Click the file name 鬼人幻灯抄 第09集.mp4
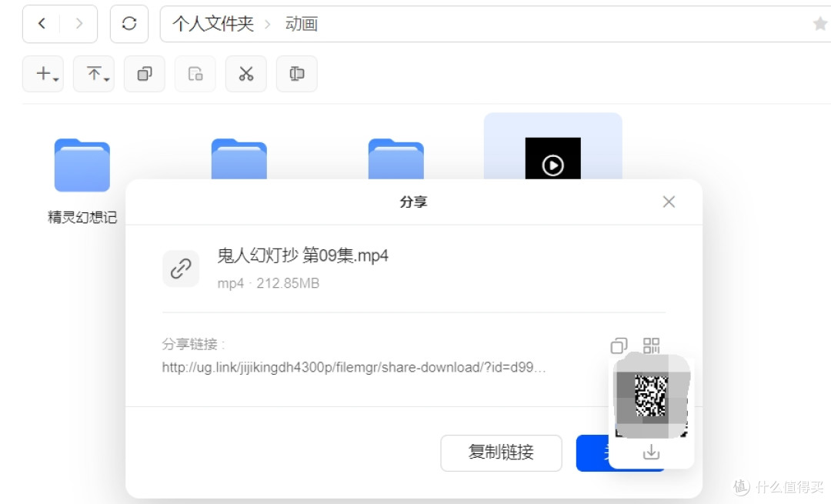The height and width of the screenshot is (504, 831). [x=302, y=256]
